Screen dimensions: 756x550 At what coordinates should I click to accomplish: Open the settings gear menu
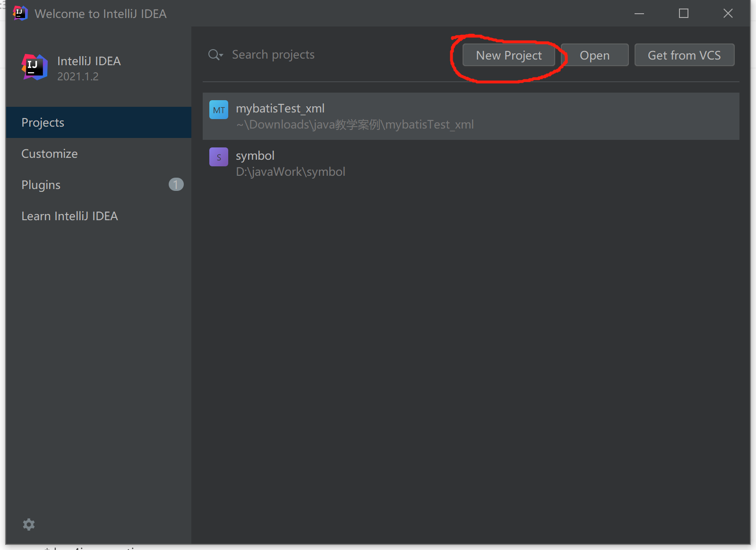[29, 524]
